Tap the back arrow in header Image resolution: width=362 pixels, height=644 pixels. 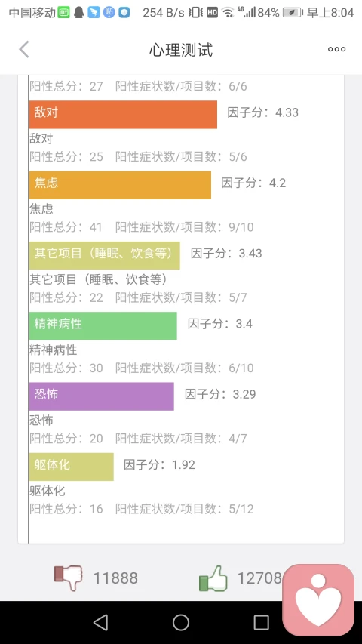coord(24,50)
